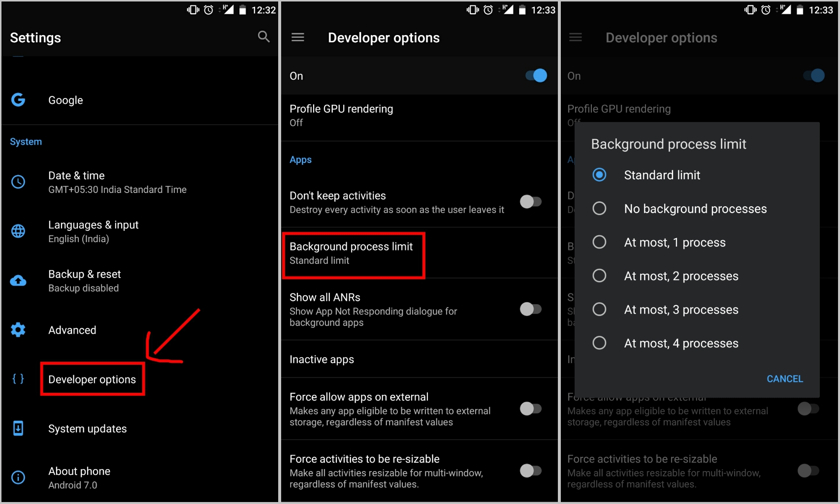
Task: Toggle Show all ANRs switch
Action: tap(531, 309)
